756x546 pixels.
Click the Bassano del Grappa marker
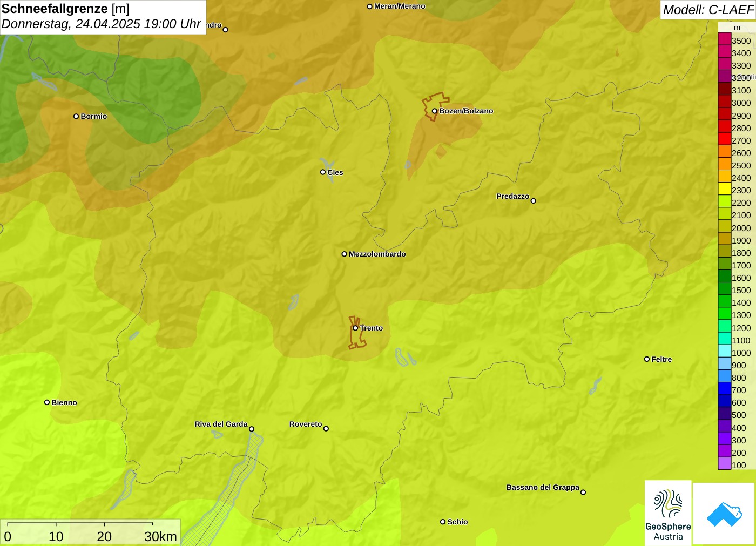click(x=583, y=492)
